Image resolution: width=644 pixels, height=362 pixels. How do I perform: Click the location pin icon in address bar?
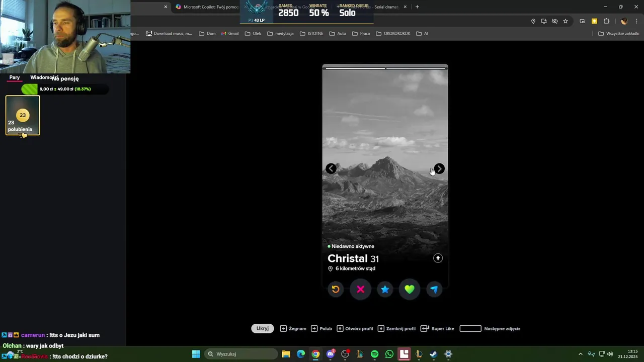533,21
